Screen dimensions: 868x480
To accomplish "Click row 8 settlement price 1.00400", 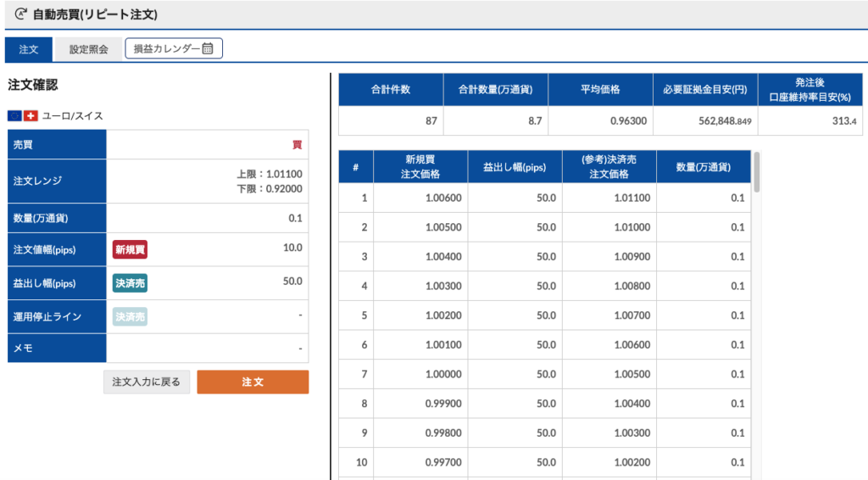I will tap(632, 403).
